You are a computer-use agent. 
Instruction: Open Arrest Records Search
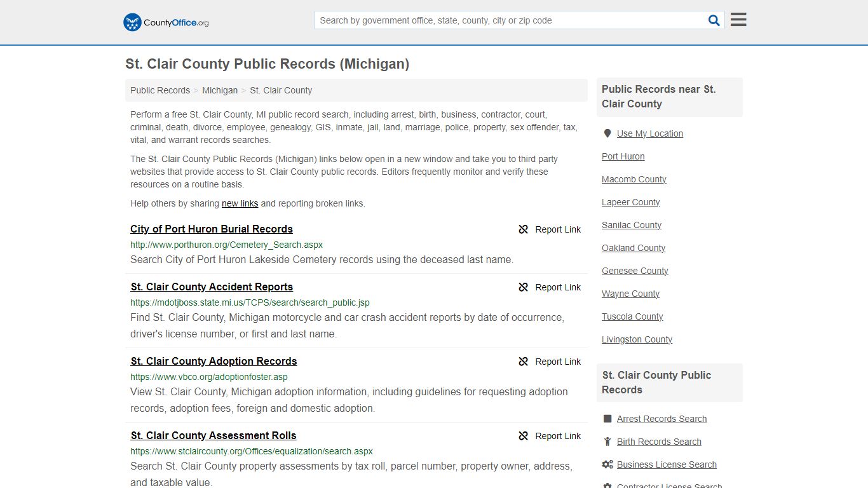662,419
